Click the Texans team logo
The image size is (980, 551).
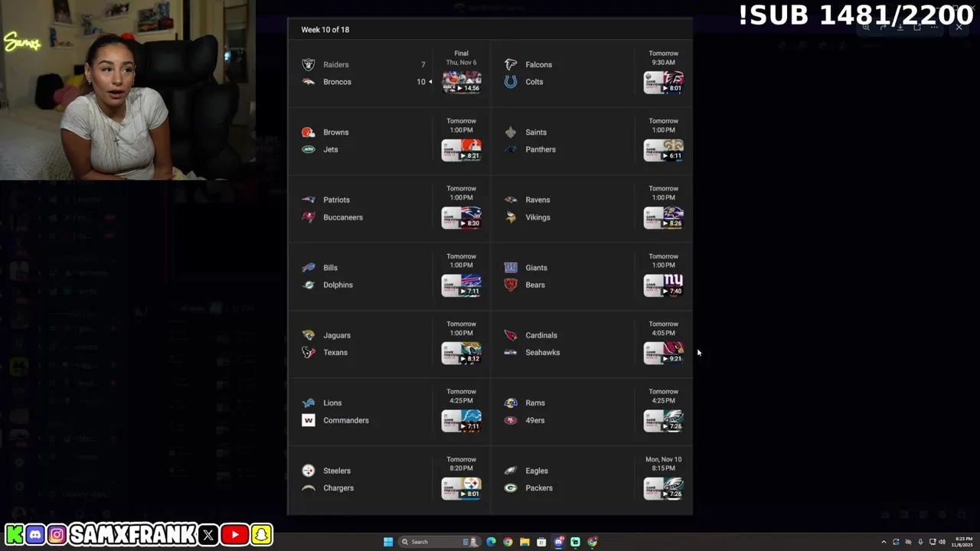tap(309, 353)
